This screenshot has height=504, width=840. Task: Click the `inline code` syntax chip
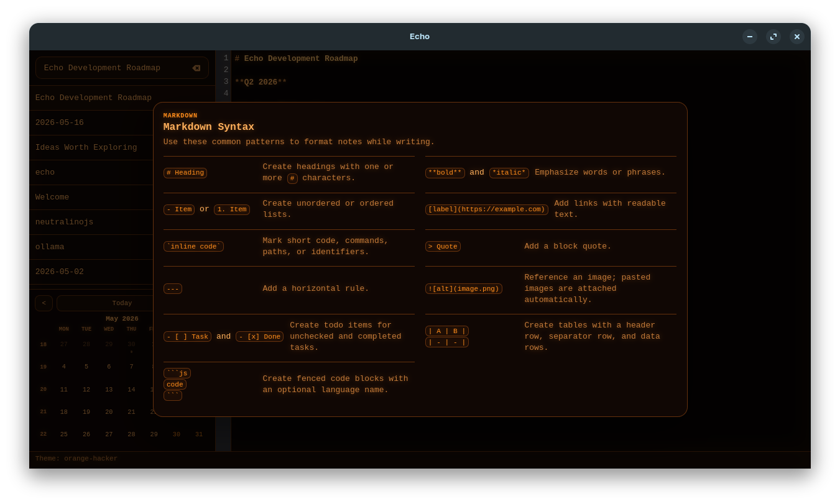(x=193, y=247)
